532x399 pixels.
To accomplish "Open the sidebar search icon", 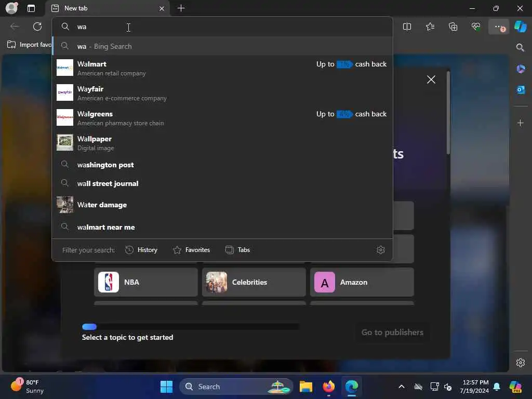I will [520, 47].
